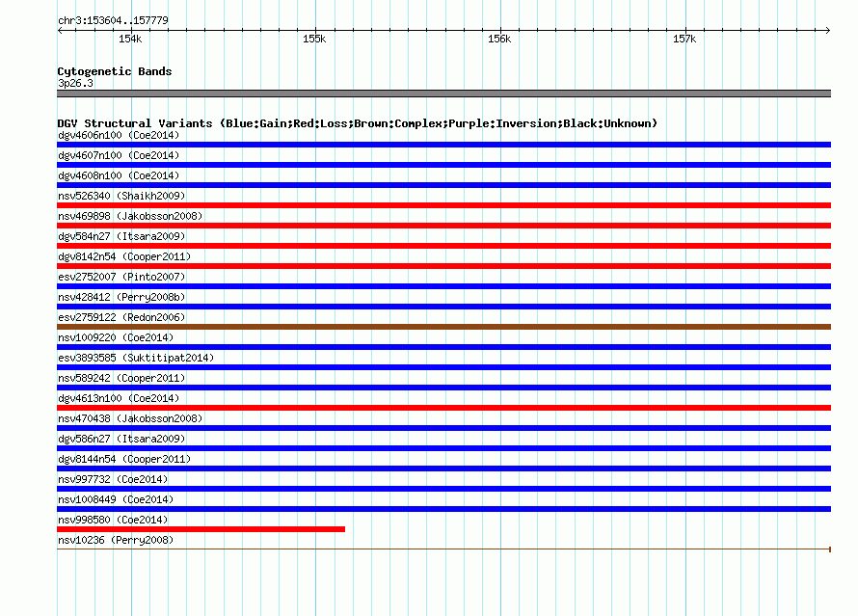Image resolution: width=858 pixels, height=616 pixels.
Task: Select the dgv8142n54 red loss bar
Action: point(443,266)
